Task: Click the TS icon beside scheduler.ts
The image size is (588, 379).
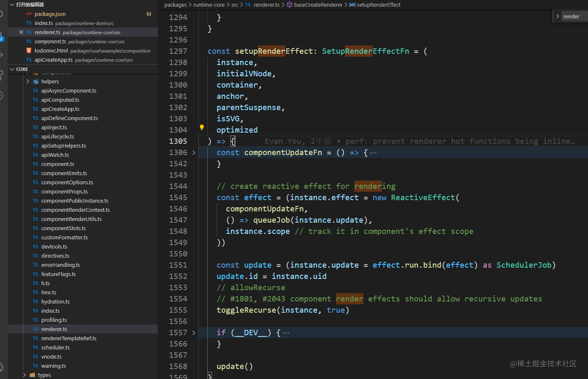Action: coord(35,348)
